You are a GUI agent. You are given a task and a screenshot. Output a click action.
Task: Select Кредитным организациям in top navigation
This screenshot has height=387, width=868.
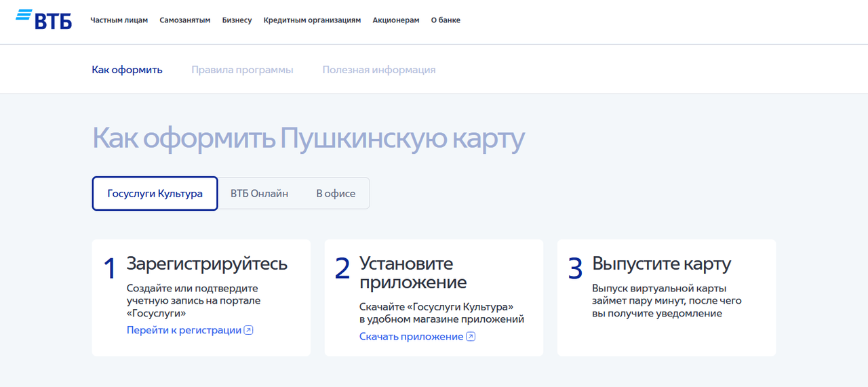312,20
